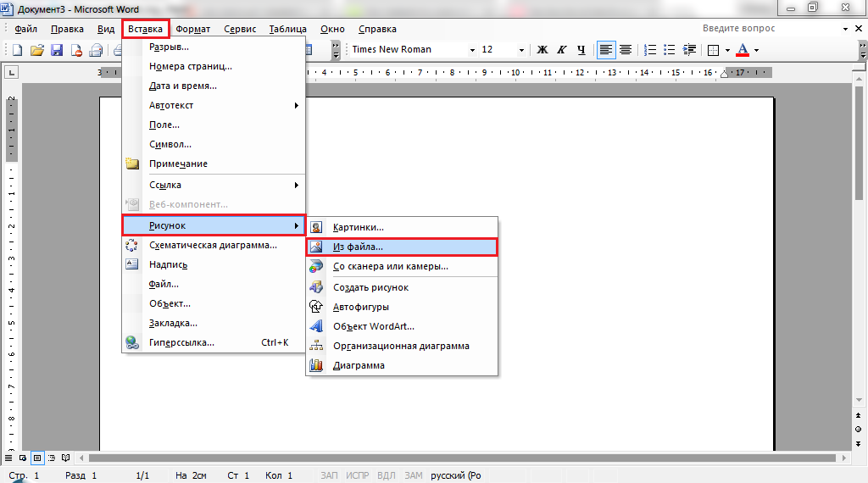868x483 pixels.
Task: Click the New blank document icon
Action: 17,50
